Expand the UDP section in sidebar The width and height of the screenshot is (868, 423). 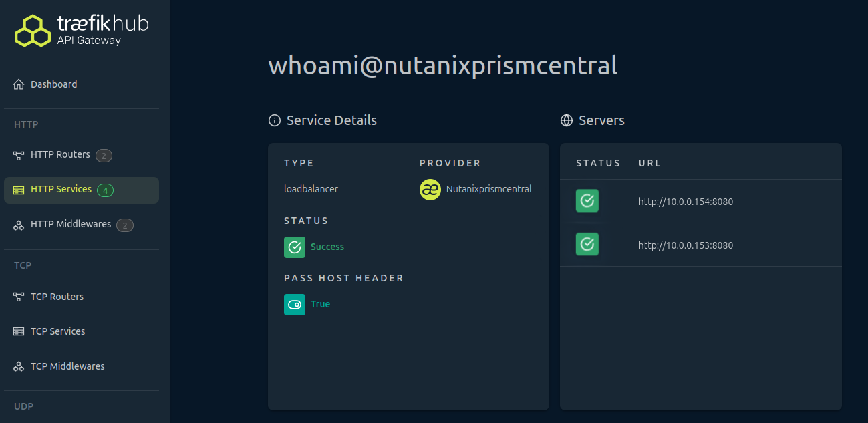pyautogui.click(x=23, y=406)
